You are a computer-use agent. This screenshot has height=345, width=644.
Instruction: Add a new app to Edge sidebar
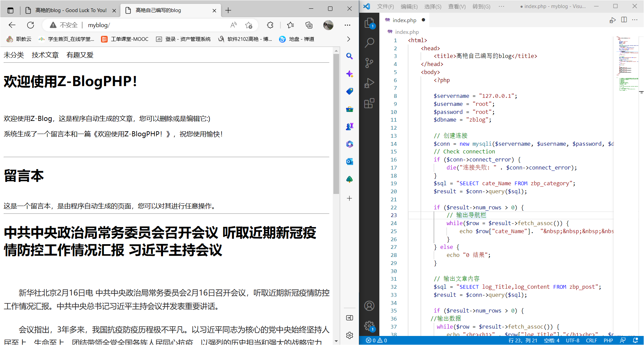(350, 198)
